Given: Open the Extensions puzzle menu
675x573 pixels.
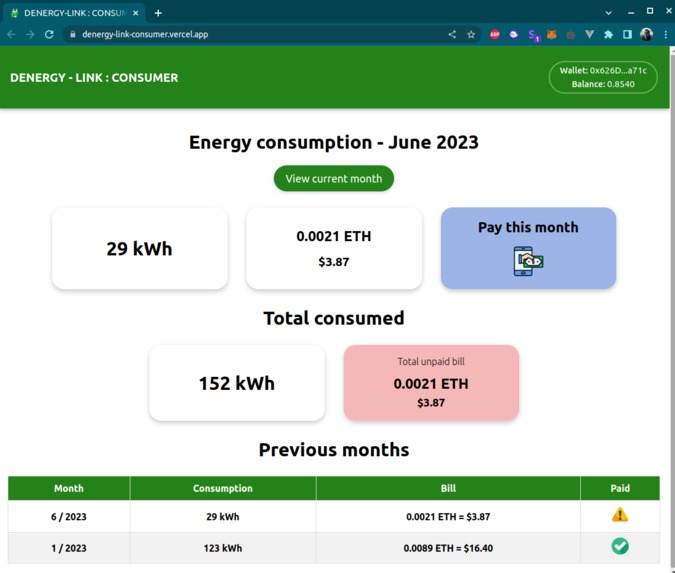Looking at the screenshot, I should [x=608, y=34].
